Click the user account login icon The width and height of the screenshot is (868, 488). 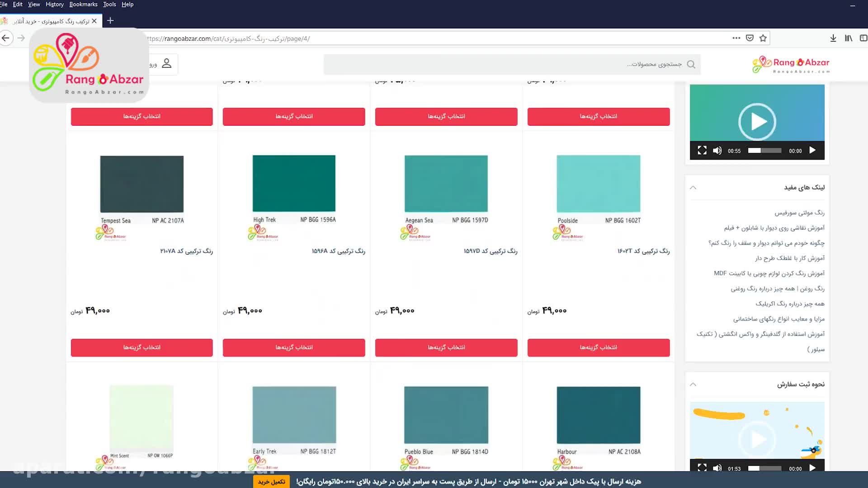167,64
